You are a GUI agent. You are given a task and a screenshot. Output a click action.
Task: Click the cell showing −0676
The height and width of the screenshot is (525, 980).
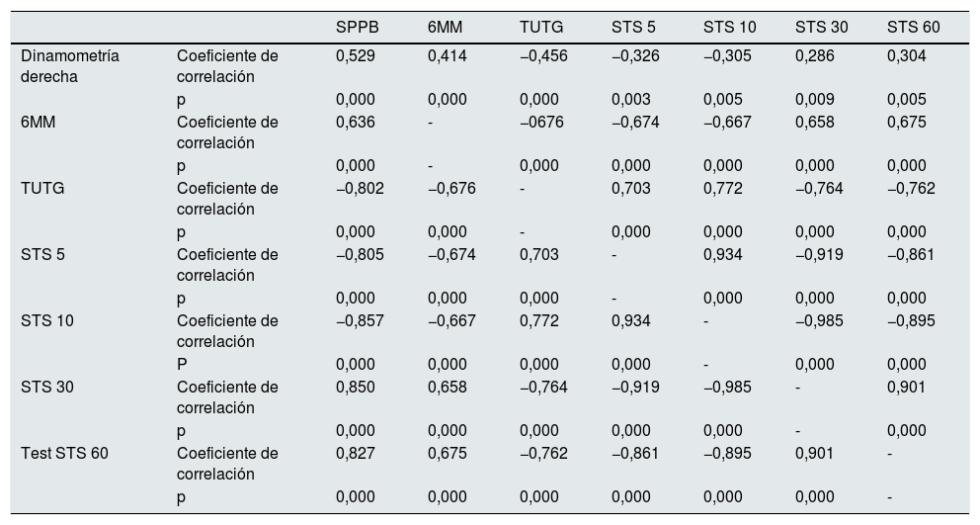pyautogui.click(x=540, y=123)
